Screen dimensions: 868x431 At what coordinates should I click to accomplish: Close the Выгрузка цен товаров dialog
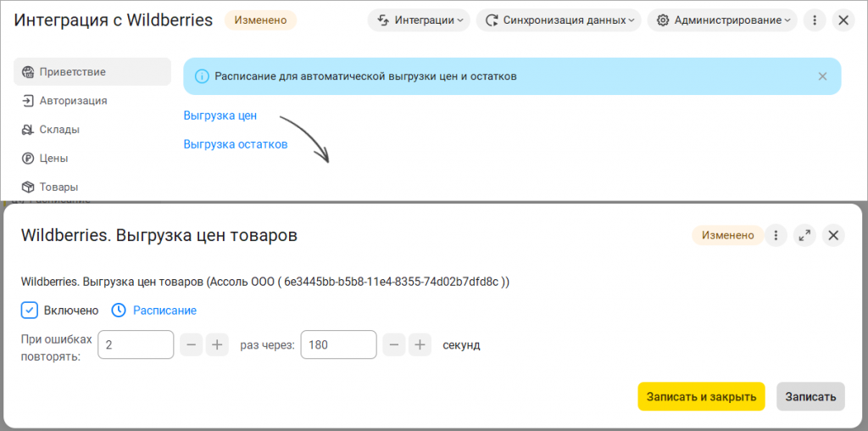833,236
